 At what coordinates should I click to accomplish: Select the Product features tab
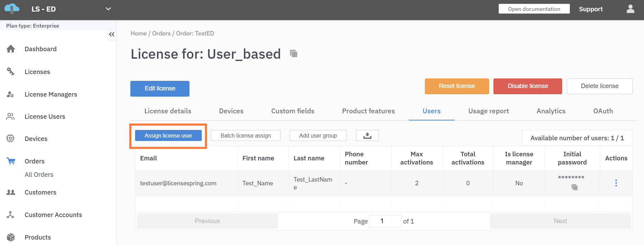pos(368,111)
